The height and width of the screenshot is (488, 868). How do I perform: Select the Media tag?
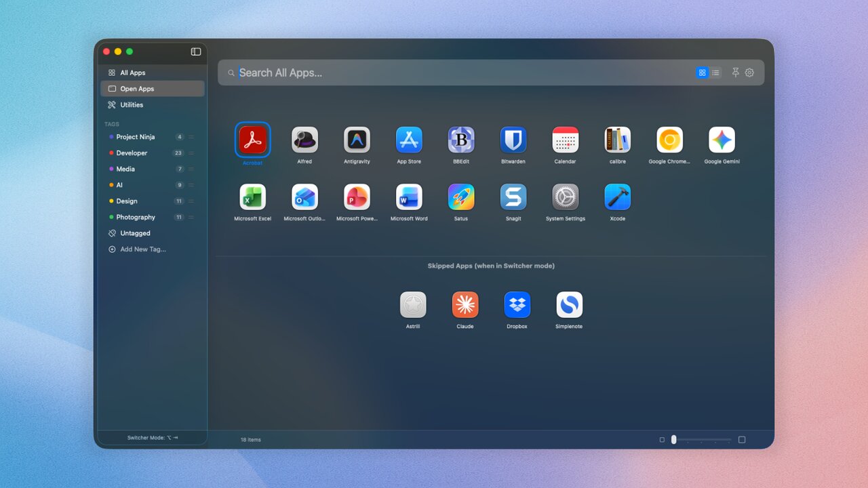(x=153, y=169)
